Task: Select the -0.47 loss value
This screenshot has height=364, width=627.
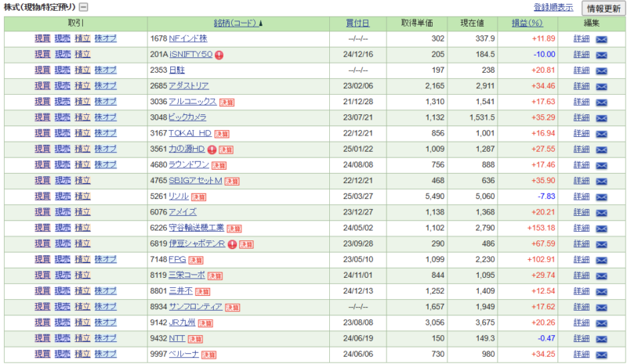Action: 546,338
